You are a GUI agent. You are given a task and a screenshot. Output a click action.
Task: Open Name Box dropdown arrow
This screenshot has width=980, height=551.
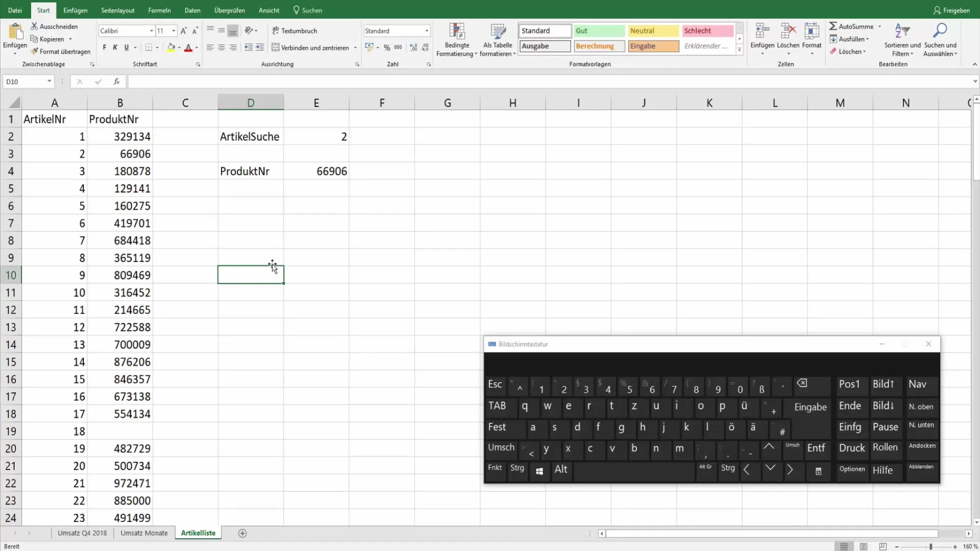coord(49,81)
